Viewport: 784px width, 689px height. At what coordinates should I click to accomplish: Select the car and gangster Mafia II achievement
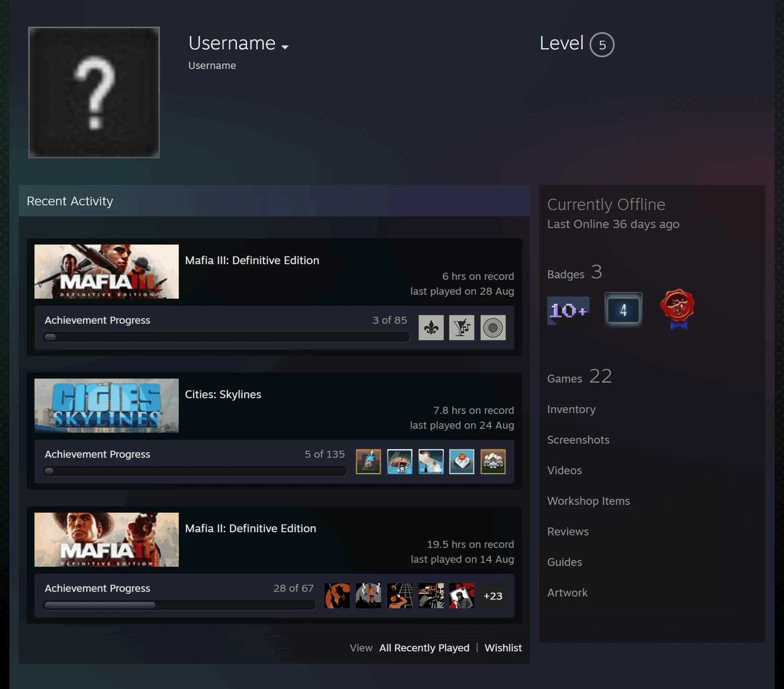[431, 596]
